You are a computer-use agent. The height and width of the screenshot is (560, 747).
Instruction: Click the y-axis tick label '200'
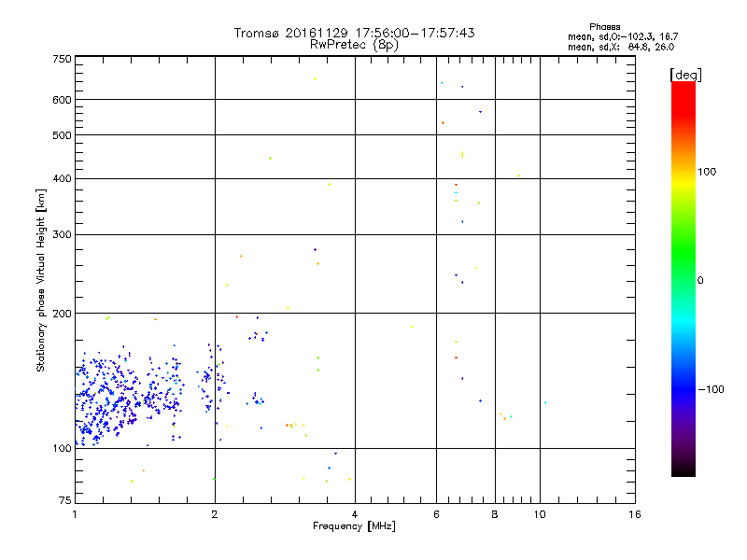[x=62, y=314]
